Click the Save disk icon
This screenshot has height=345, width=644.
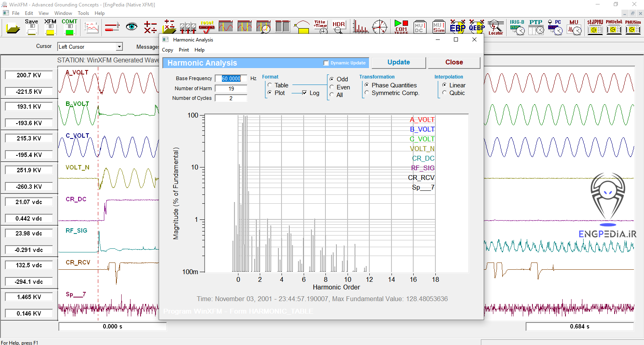[x=31, y=27]
